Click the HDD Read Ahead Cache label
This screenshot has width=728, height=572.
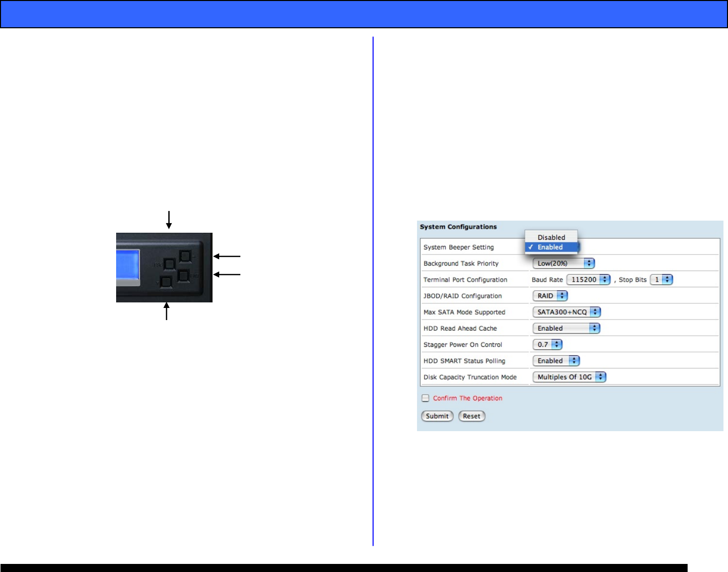[x=460, y=328]
